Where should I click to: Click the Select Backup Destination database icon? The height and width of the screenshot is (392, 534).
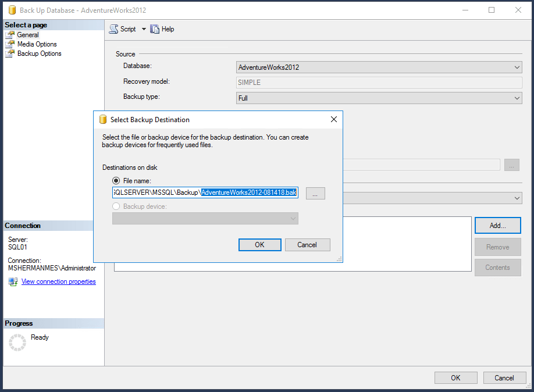[x=103, y=120]
